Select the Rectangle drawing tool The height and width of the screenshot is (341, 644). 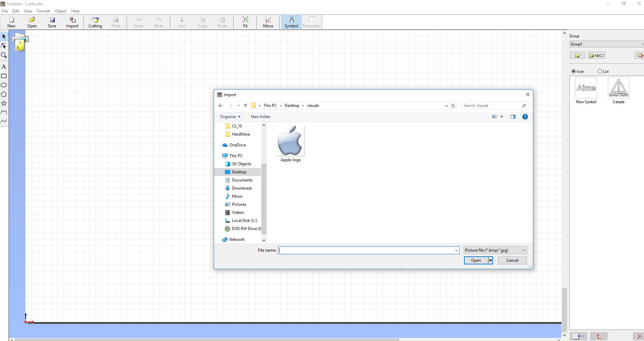pos(4,76)
